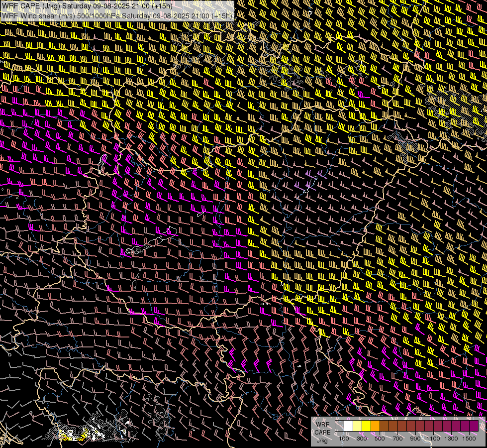Click the WRF CAPE title line
The height and width of the screenshot is (448, 487).
87,5
